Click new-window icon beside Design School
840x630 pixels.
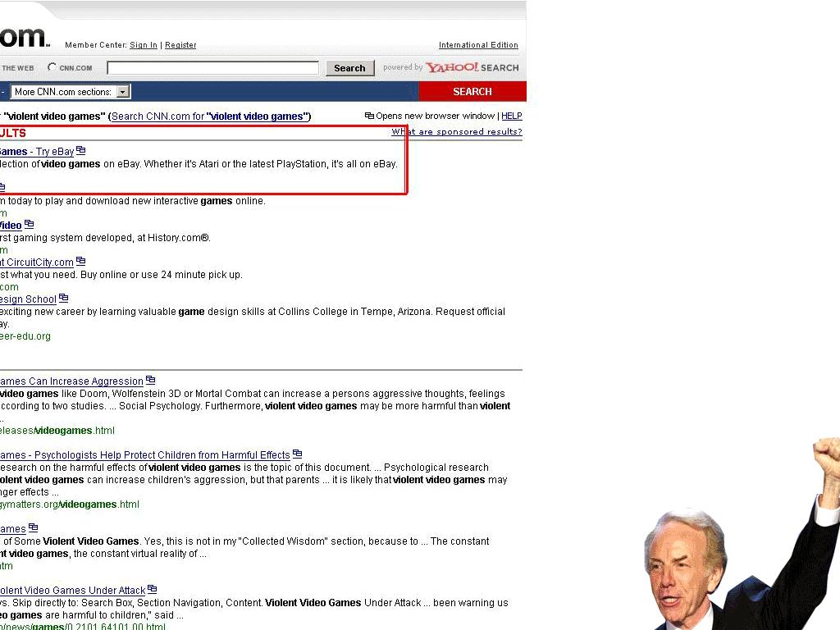pyautogui.click(x=64, y=298)
